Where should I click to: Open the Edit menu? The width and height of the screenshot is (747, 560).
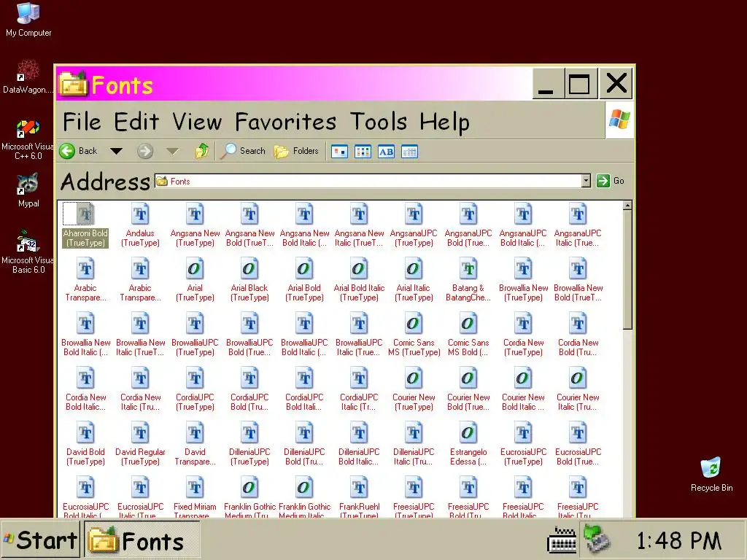136,122
